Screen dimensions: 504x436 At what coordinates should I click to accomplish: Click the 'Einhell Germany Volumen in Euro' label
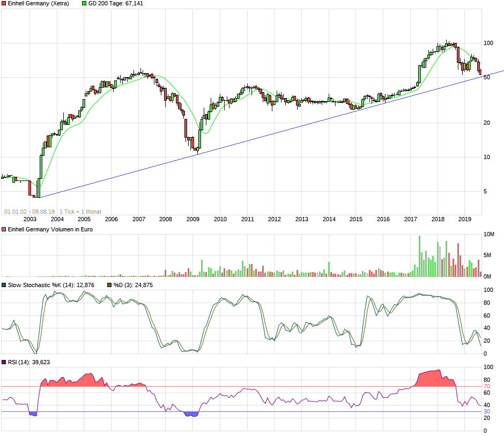point(50,230)
